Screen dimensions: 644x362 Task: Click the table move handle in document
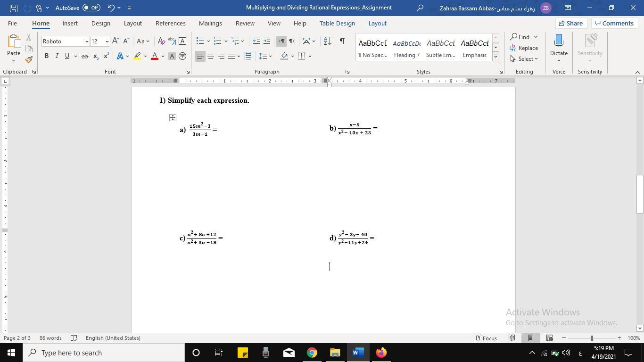[x=173, y=117]
